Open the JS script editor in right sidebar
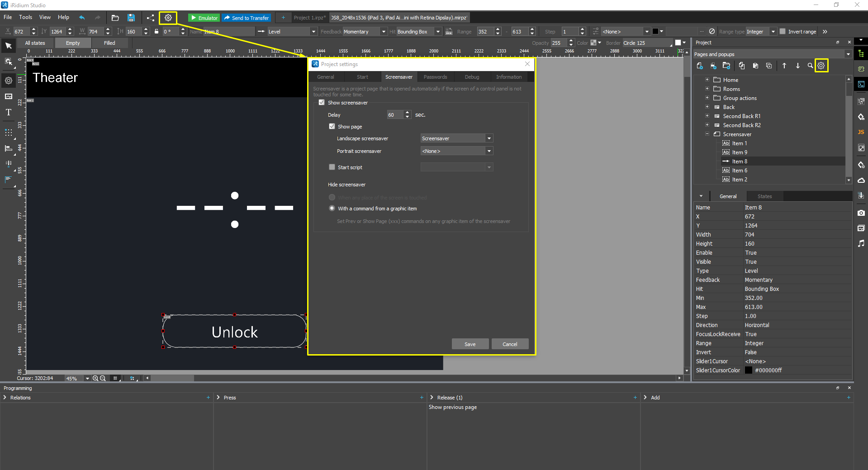868x470 pixels. tap(861, 132)
